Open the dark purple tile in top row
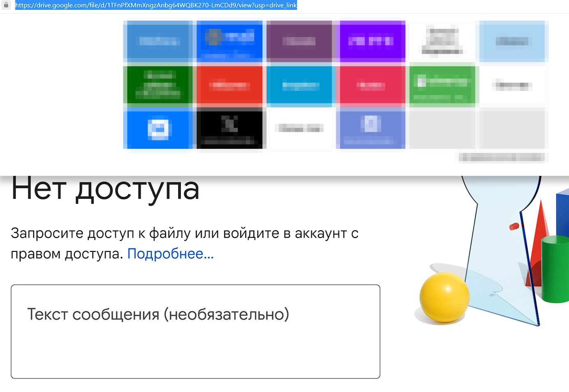 [299, 41]
